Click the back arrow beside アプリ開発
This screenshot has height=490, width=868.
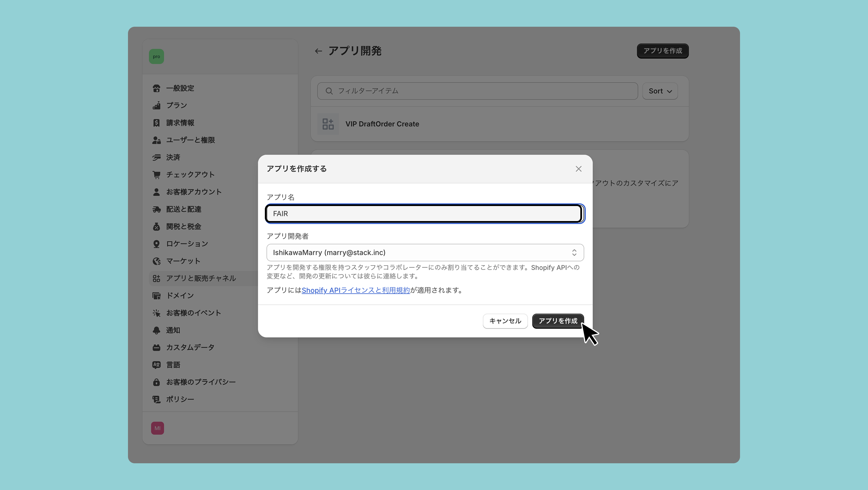[x=319, y=51]
